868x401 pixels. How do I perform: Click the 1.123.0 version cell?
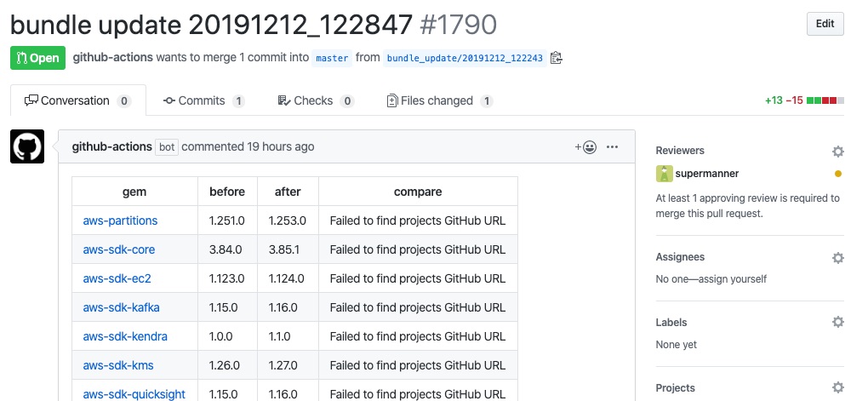tap(227, 278)
